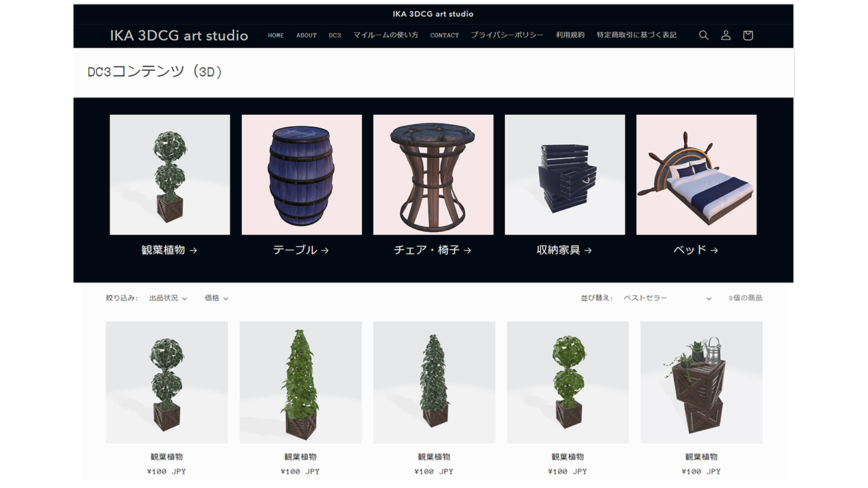Open second product tall green ivy thumbnail
The width and height of the screenshot is (868, 488).
coord(300,383)
